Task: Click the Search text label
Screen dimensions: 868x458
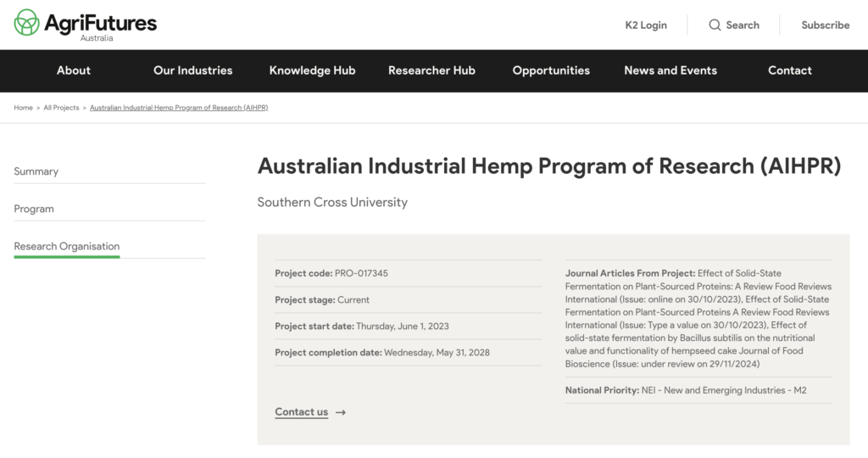Action: point(743,25)
